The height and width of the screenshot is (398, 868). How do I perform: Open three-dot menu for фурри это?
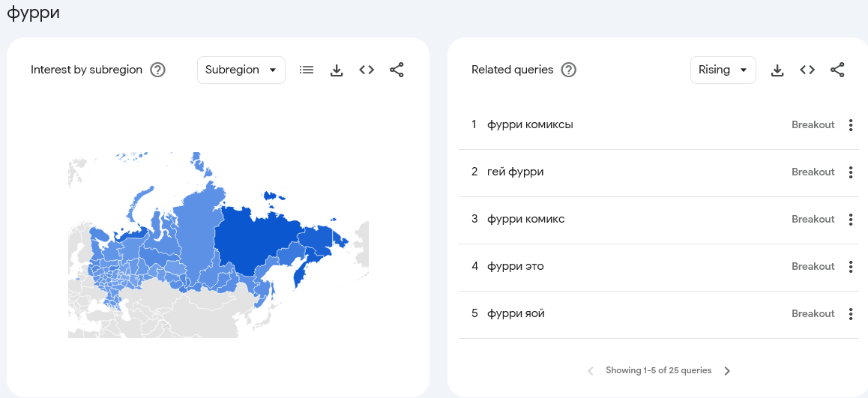tap(851, 267)
